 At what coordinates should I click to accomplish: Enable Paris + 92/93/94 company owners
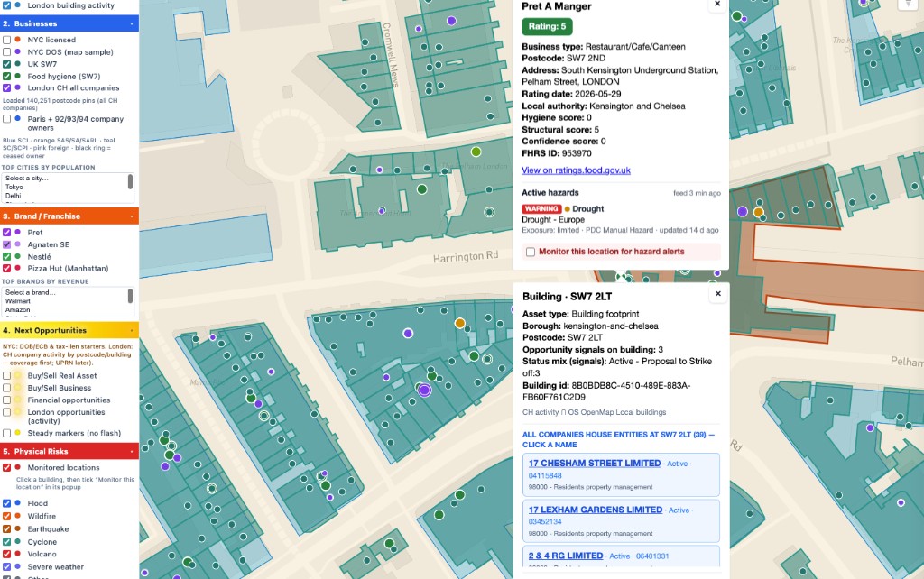[x=6, y=119]
